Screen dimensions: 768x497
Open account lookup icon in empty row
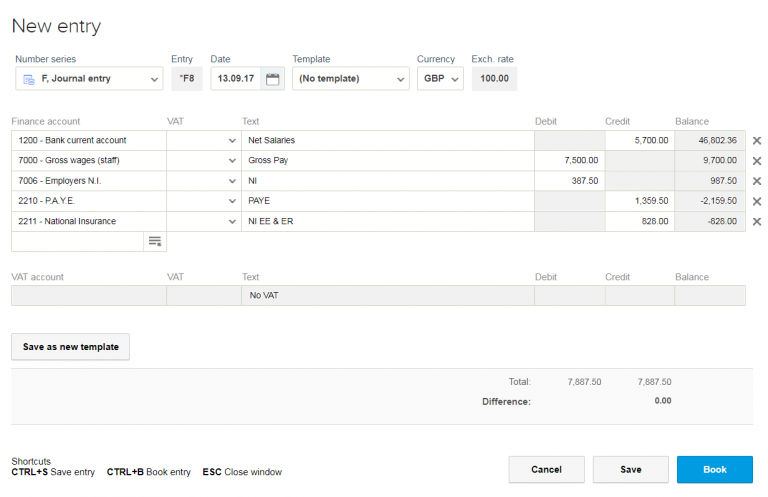click(154, 241)
